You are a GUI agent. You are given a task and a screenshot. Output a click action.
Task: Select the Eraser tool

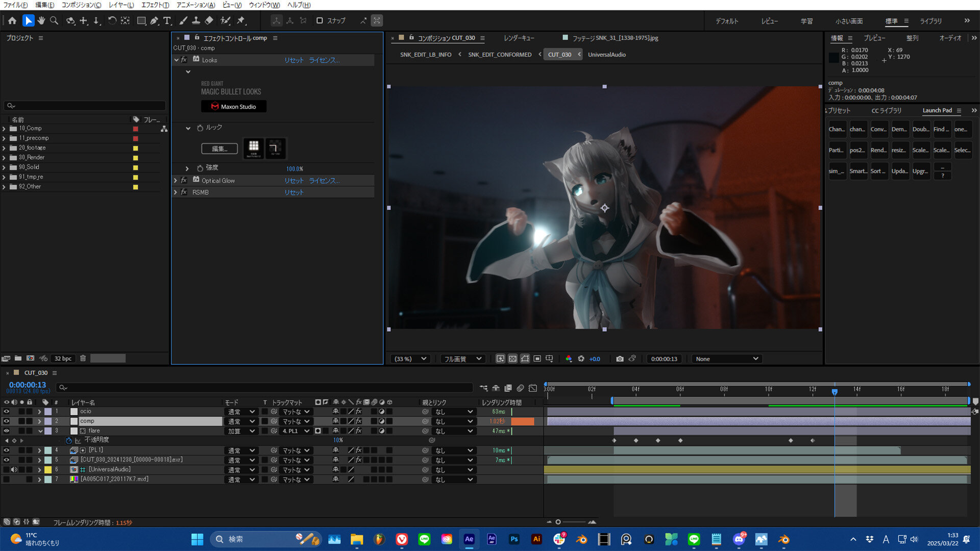[x=209, y=21]
